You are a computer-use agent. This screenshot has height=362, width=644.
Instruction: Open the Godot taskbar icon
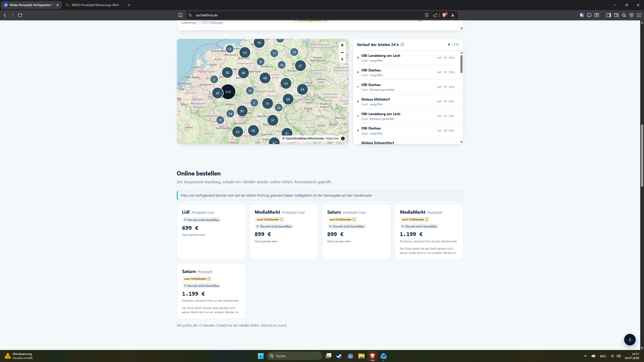pyautogui.click(x=350, y=356)
